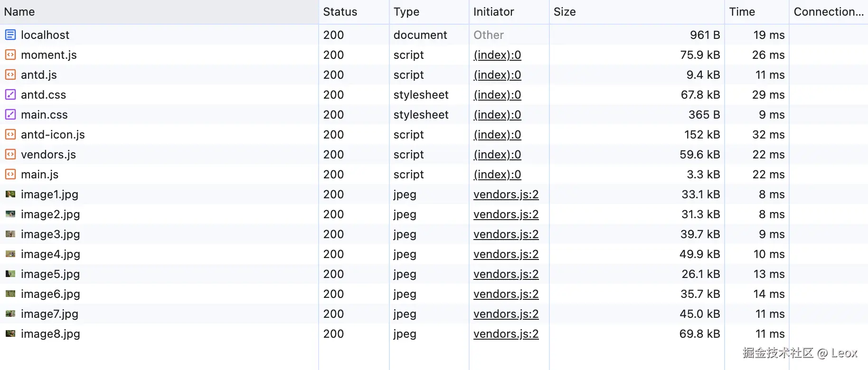Screen dimensions: 868x370
Task: Click the Type column header
Action: coord(406,12)
